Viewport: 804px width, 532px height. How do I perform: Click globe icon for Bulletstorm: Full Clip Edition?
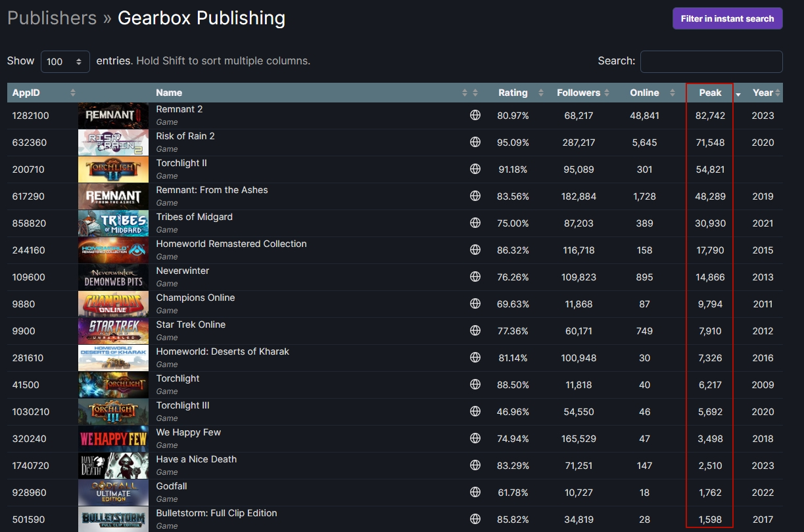coord(475,520)
